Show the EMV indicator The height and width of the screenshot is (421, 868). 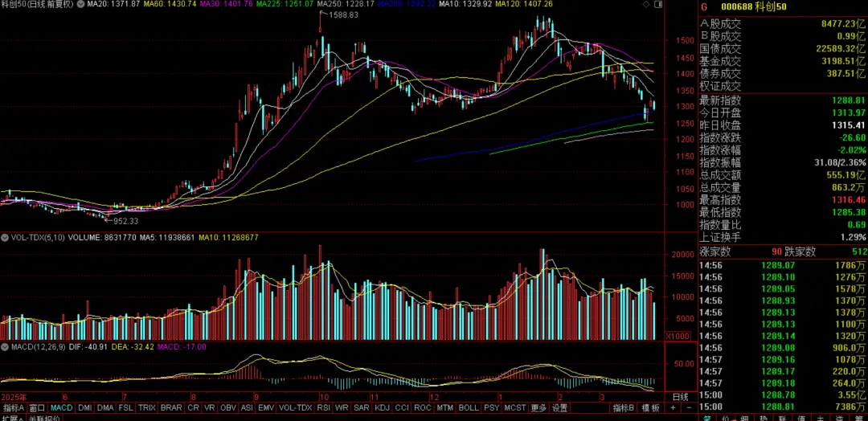(266, 407)
